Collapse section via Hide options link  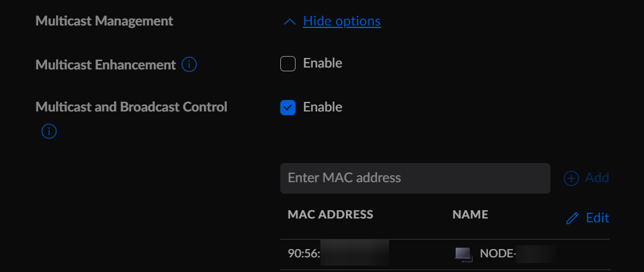click(x=341, y=21)
